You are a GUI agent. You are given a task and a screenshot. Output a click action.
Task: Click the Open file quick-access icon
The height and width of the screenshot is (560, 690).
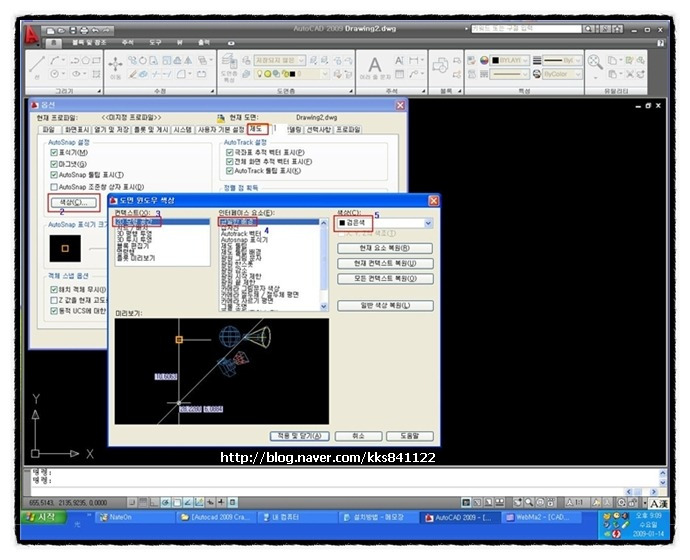(x=62, y=31)
